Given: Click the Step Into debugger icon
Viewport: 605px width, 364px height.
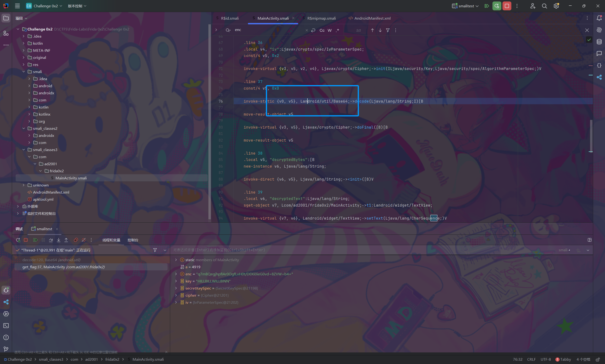Looking at the screenshot, I should click(59, 240).
